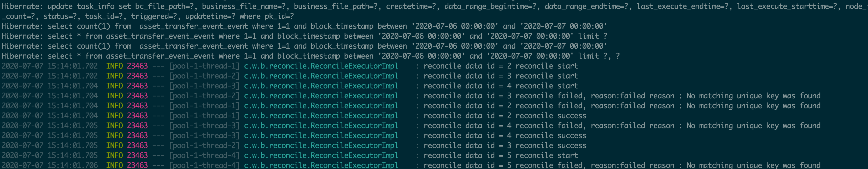The width and height of the screenshot is (868, 169).
Task: Click '[pool-1-thread-2]' on the id = 3 success line
Action: 204,146
